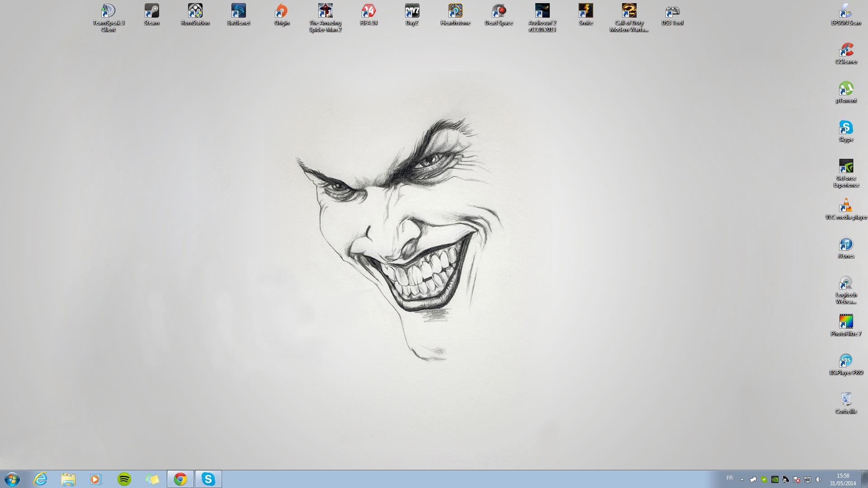This screenshot has width=868, height=488.
Task: Select the Hearthstone desktop icon
Action: point(455,14)
